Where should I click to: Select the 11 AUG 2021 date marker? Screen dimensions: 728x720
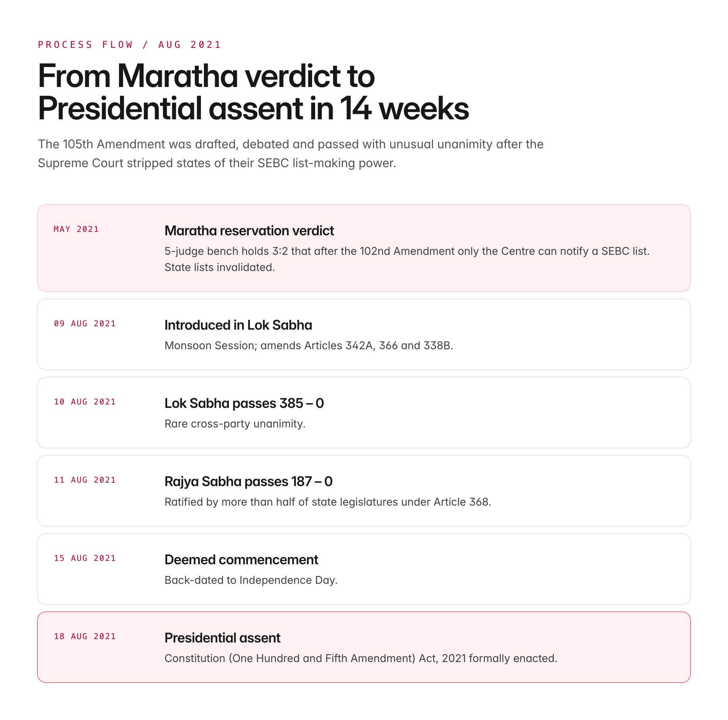pos(85,480)
